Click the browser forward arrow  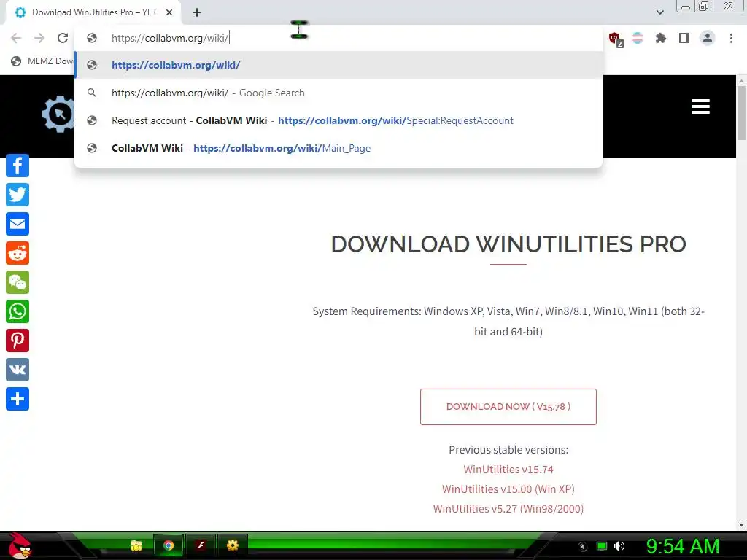pyautogui.click(x=39, y=38)
